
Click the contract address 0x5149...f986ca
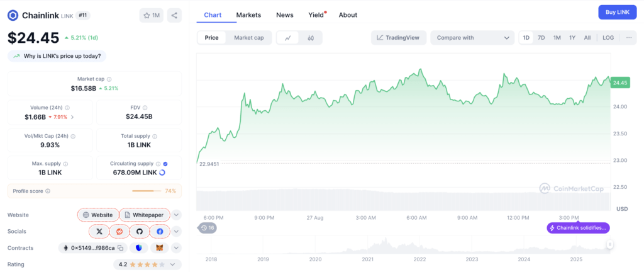click(x=93, y=247)
